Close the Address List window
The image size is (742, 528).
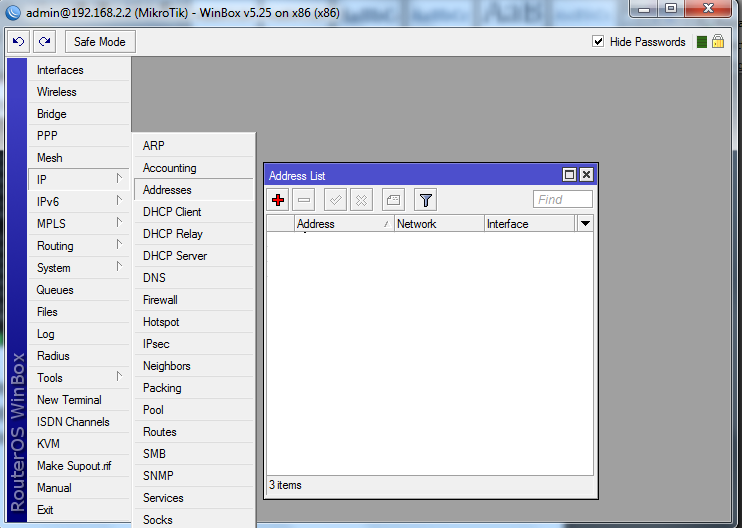[x=586, y=175]
